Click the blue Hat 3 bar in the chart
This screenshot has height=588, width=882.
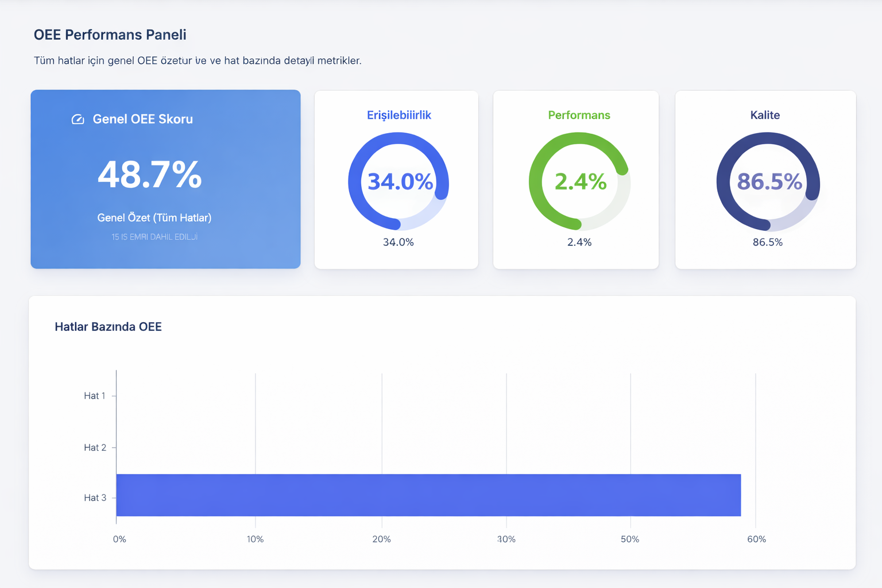[428, 495]
